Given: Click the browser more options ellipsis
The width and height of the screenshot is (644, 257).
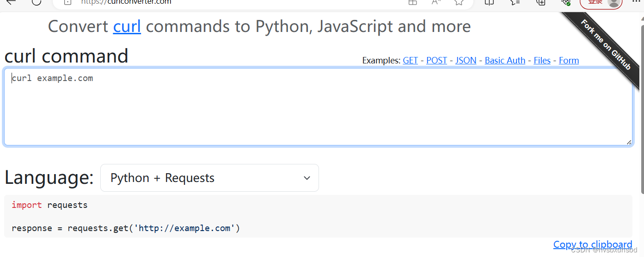Looking at the screenshot, I should click(x=637, y=2).
